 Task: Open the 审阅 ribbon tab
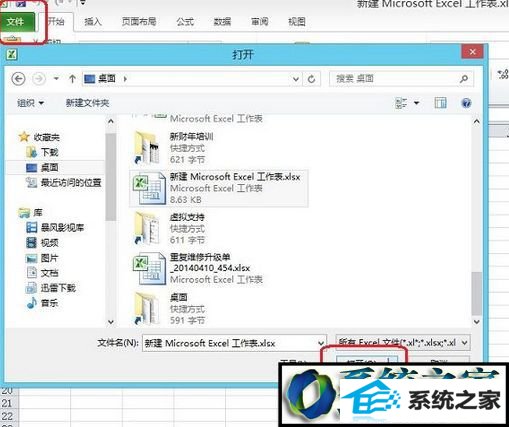(x=259, y=22)
